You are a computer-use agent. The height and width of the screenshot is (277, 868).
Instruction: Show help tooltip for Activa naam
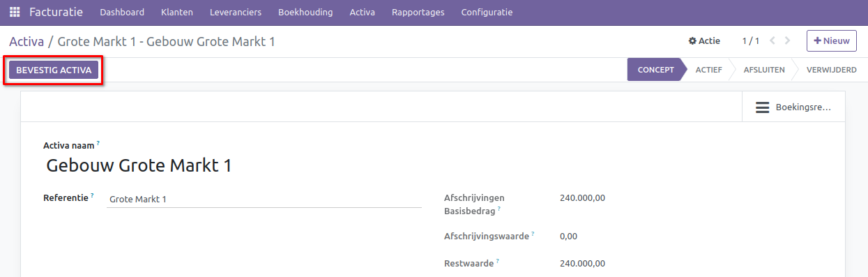click(98, 143)
